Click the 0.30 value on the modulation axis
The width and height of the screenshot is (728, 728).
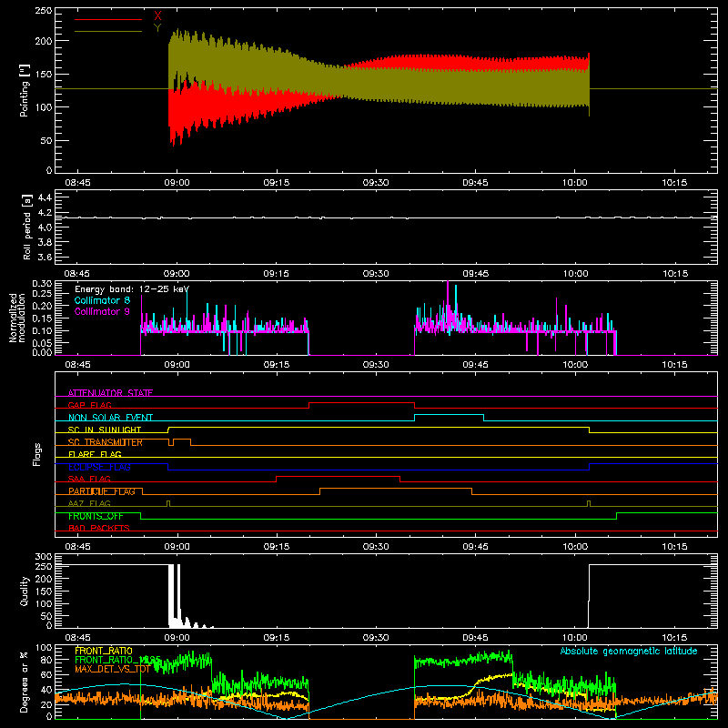[42, 284]
